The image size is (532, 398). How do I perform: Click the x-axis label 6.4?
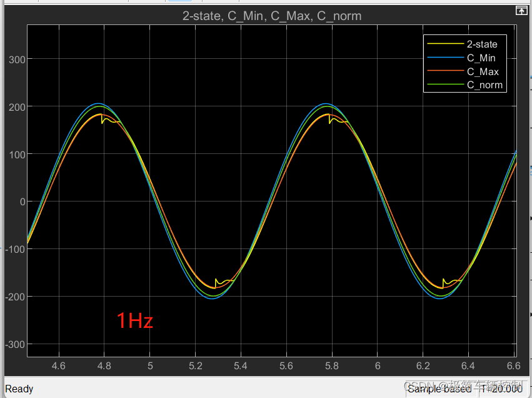[468, 366]
